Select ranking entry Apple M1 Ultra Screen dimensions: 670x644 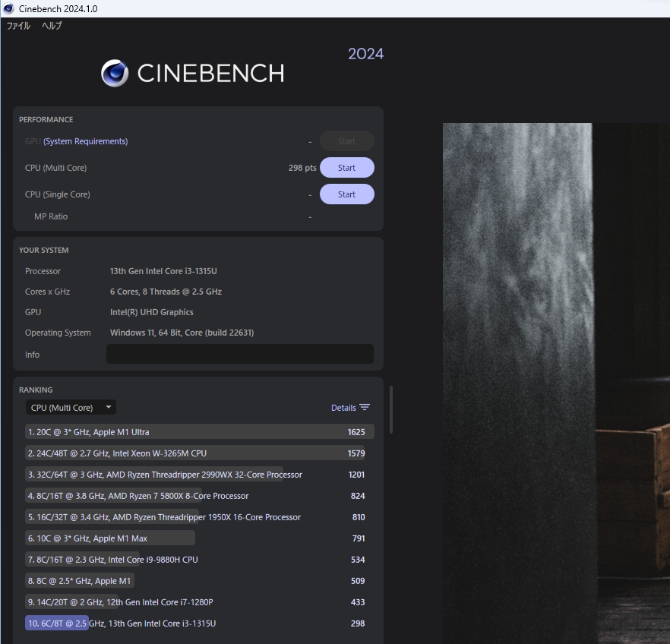[200, 432]
